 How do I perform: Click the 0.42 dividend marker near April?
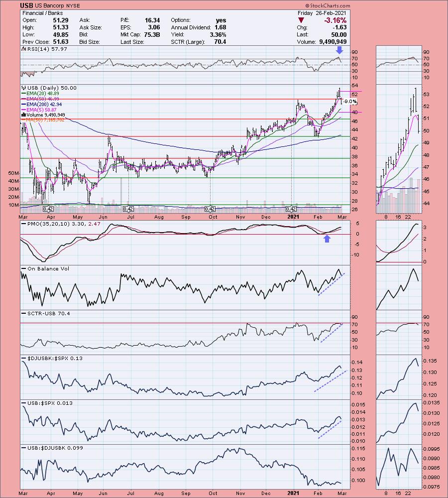click(48, 209)
